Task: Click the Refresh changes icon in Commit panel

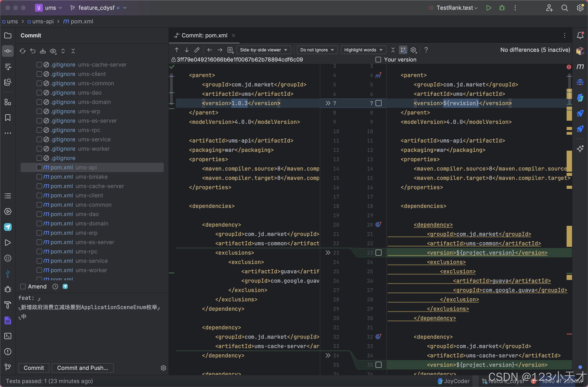Action: (x=23, y=51)
